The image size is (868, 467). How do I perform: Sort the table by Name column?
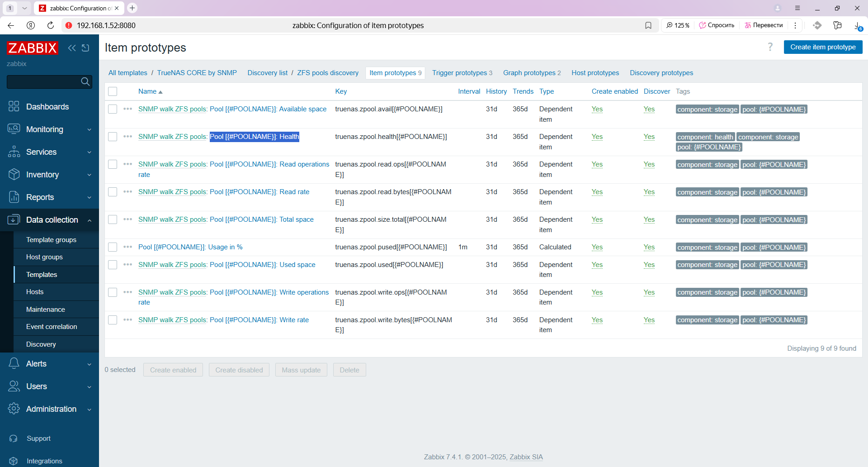tap(150, 91)
